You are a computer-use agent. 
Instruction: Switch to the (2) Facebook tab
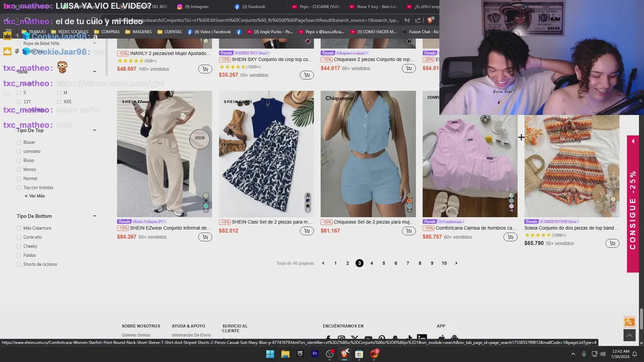[x=256, y=7]
